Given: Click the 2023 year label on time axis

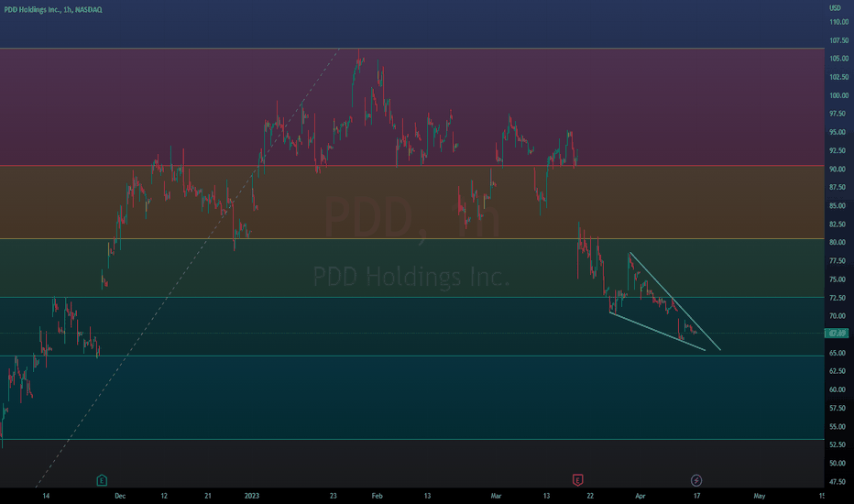Looking at the screenshot, I should pos(252,496).
